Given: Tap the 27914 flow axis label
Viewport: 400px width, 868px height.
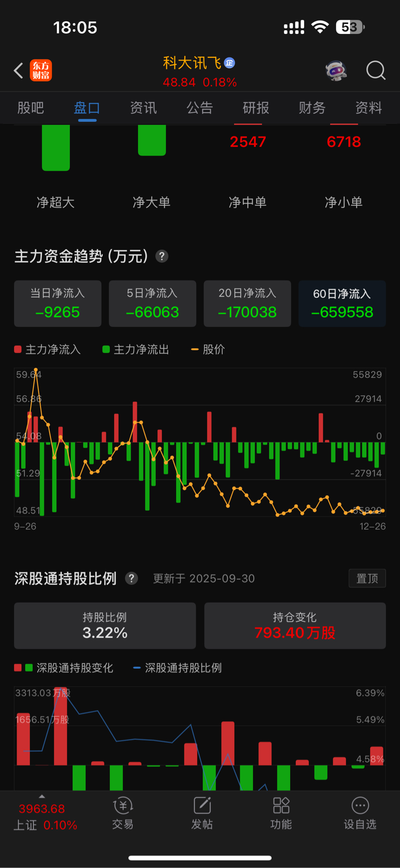Looking at the screenshot, I should click(x=368, y=399).
